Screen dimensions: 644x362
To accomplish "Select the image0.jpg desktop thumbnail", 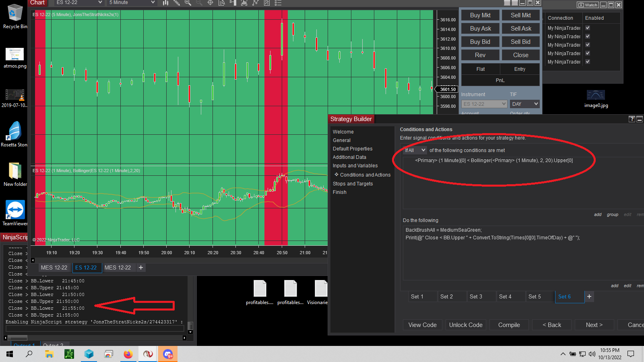I will (596, 99).
